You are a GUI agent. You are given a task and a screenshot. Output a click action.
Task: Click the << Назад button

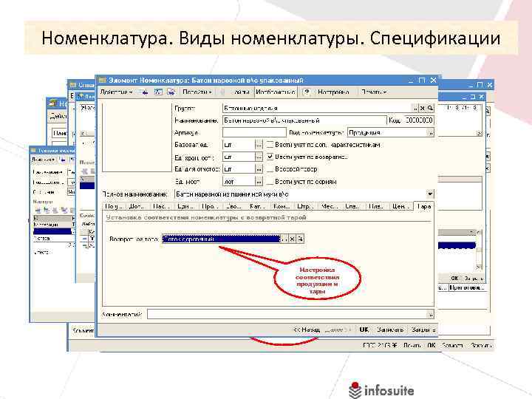307,330
